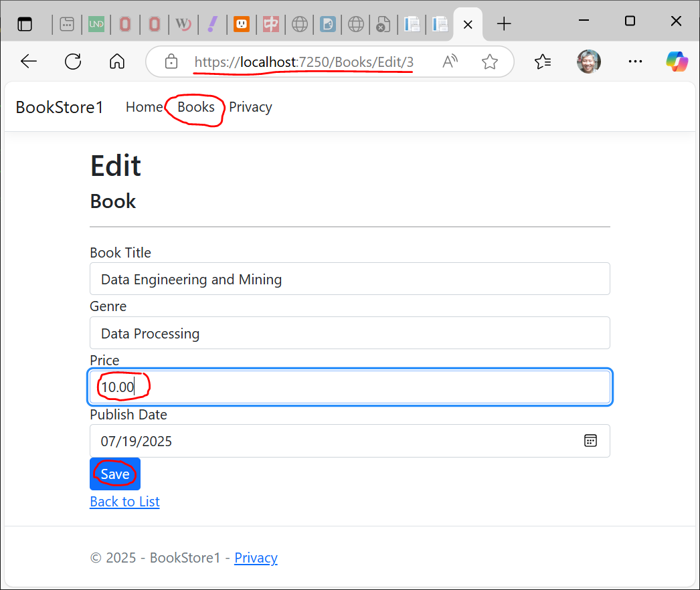This screenshot has height=590, width=700.
Task: Click the Publish Date field
Action: 349,441
